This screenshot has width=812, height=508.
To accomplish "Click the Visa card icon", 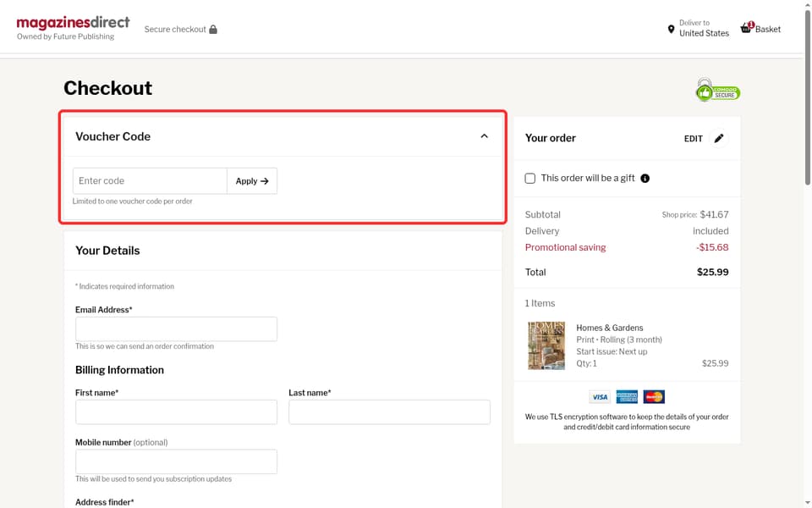I will point(600,397).
